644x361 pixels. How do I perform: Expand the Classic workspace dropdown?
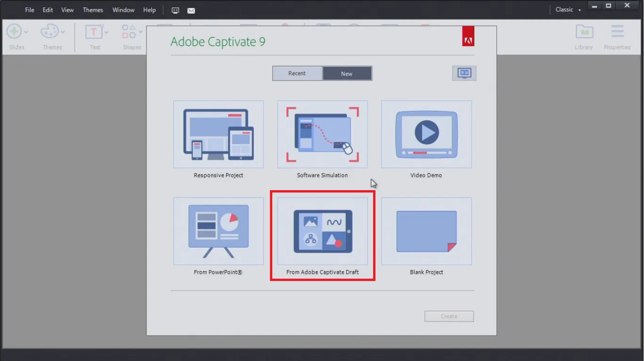point(568,10)
